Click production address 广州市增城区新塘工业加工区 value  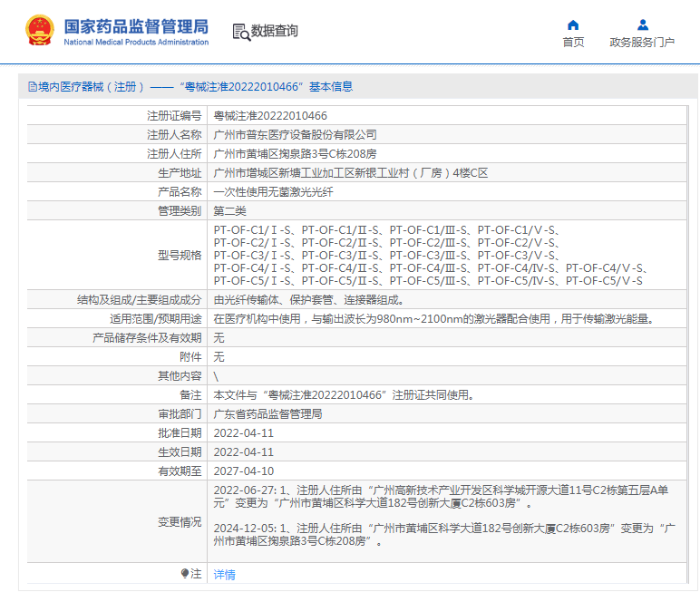point(350,173)
